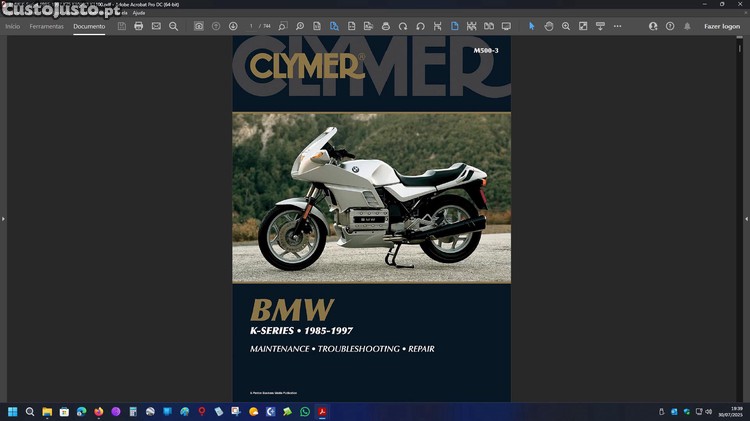
Task: Open the Início tab
Action: 13,26
